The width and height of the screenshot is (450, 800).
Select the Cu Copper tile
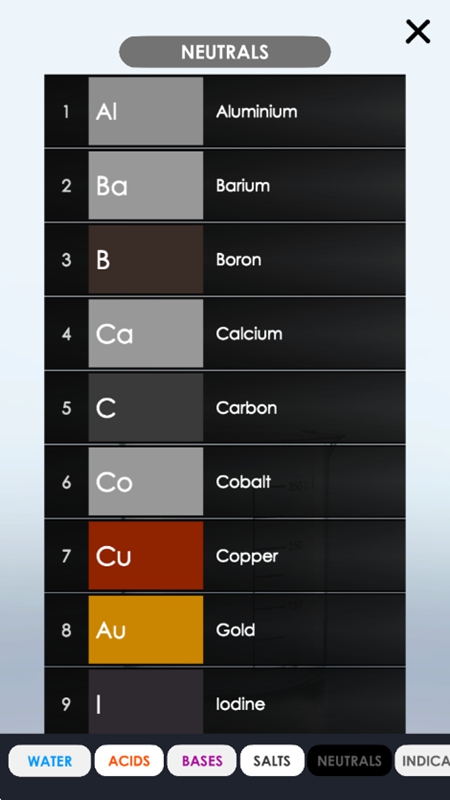pyautogui.click(x=146, y=555)
